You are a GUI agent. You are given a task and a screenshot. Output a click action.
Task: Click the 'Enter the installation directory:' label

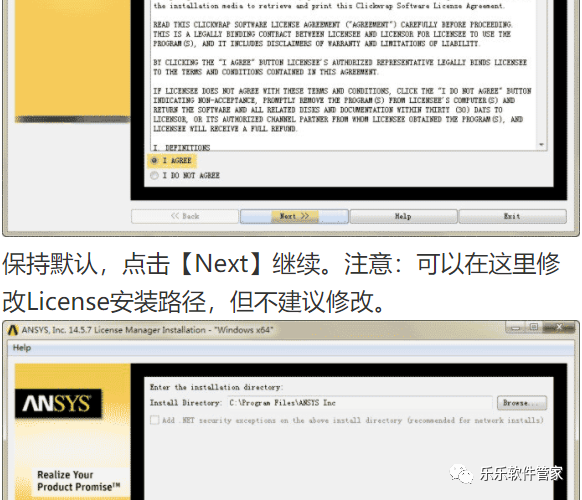coord(216,387)
